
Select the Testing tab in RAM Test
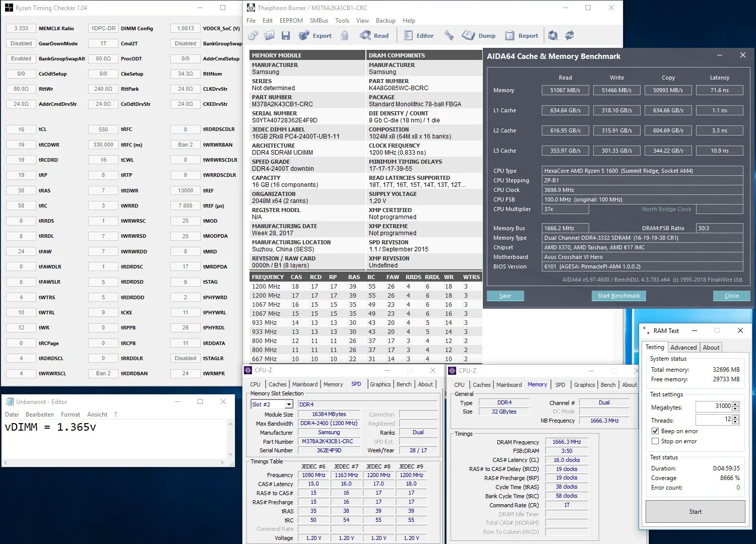(655, 347)
